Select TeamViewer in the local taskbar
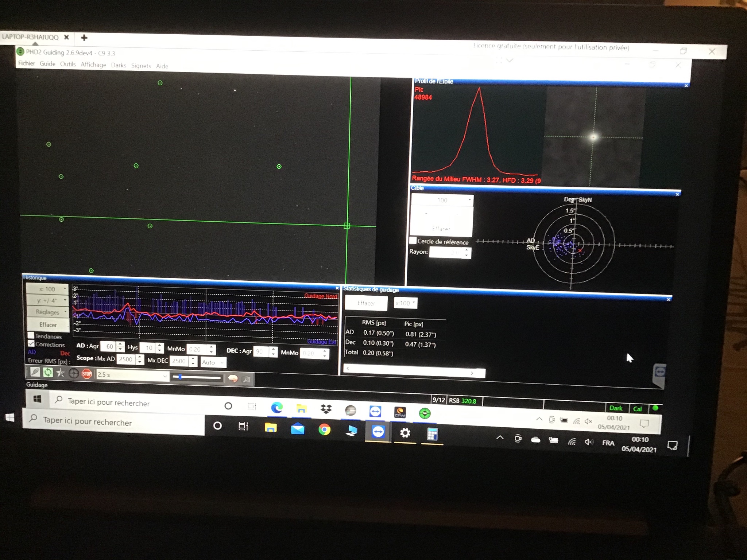The image size is (747, 560). (x=378, y=432)
